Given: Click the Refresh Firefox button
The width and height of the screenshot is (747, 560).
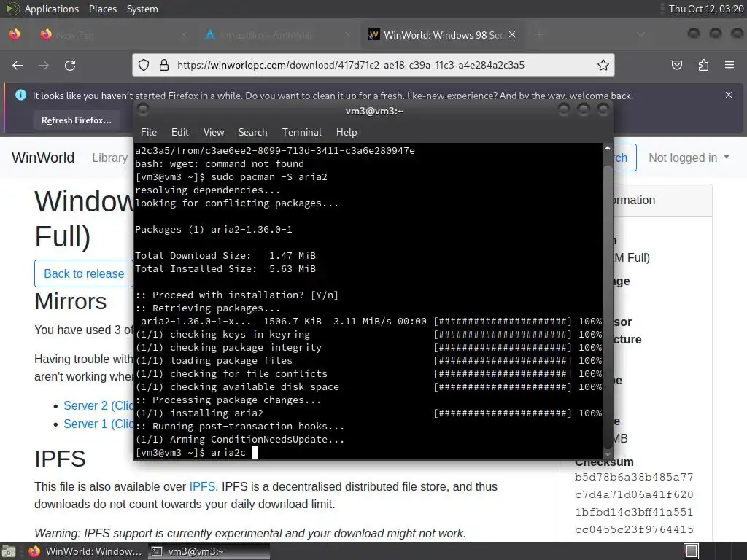Looking at the screenshot, I should point(76,120).
